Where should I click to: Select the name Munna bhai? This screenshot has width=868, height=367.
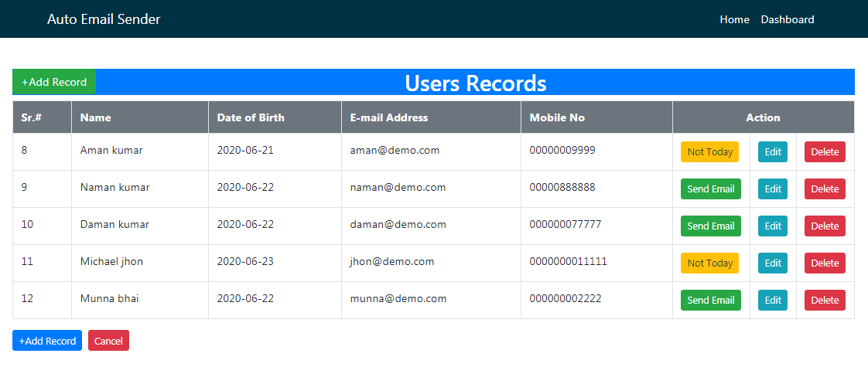110,298
